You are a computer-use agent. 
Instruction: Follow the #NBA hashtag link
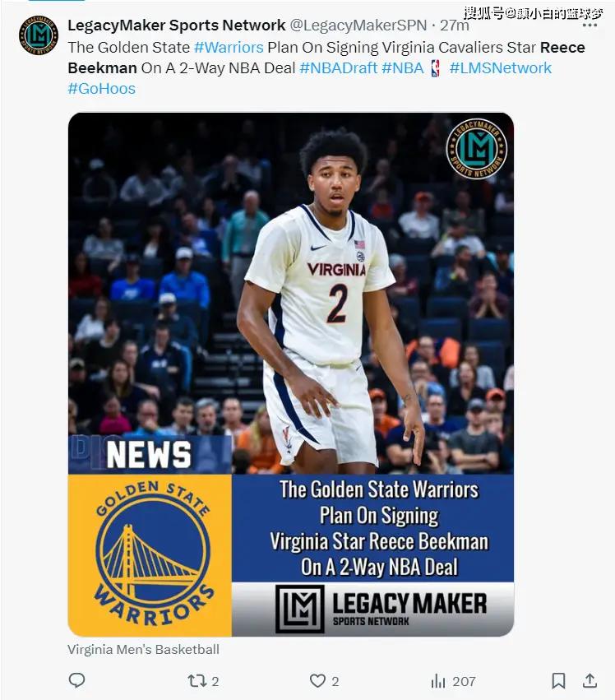click(403, 67)
